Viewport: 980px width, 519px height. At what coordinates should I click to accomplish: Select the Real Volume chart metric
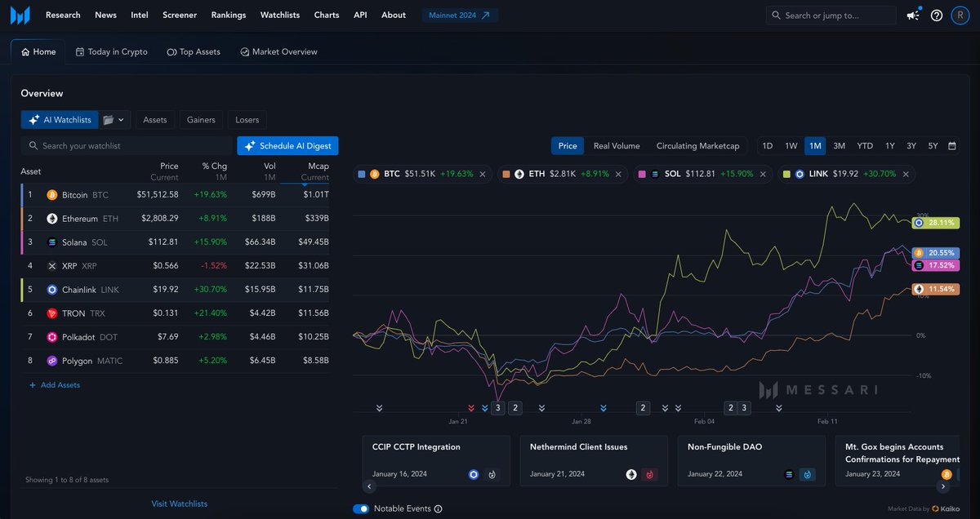click(617, 146)
